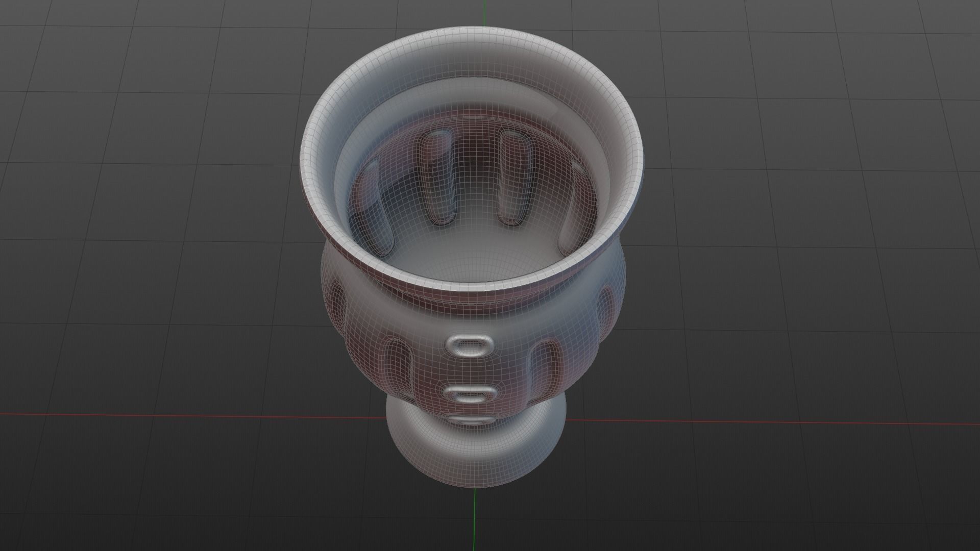
Task: Select the upper oval ring ornament on goblet
Action: pyautogui.click(x=469, y=346)
